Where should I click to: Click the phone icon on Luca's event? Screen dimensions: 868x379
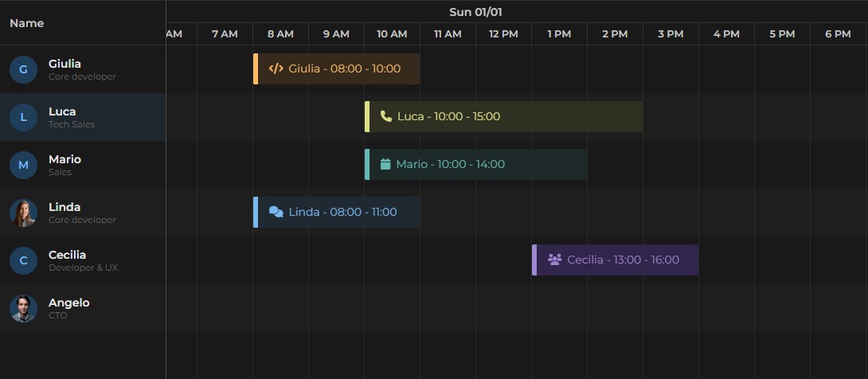(386, 116)
